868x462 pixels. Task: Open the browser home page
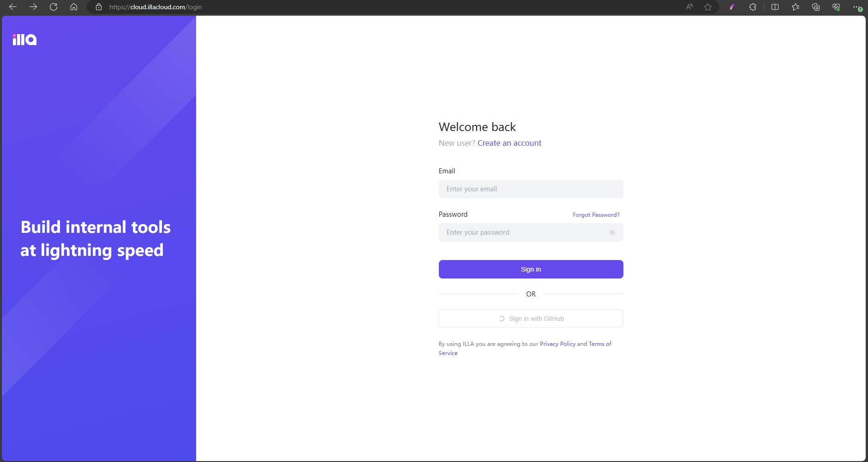click(74, 7)
